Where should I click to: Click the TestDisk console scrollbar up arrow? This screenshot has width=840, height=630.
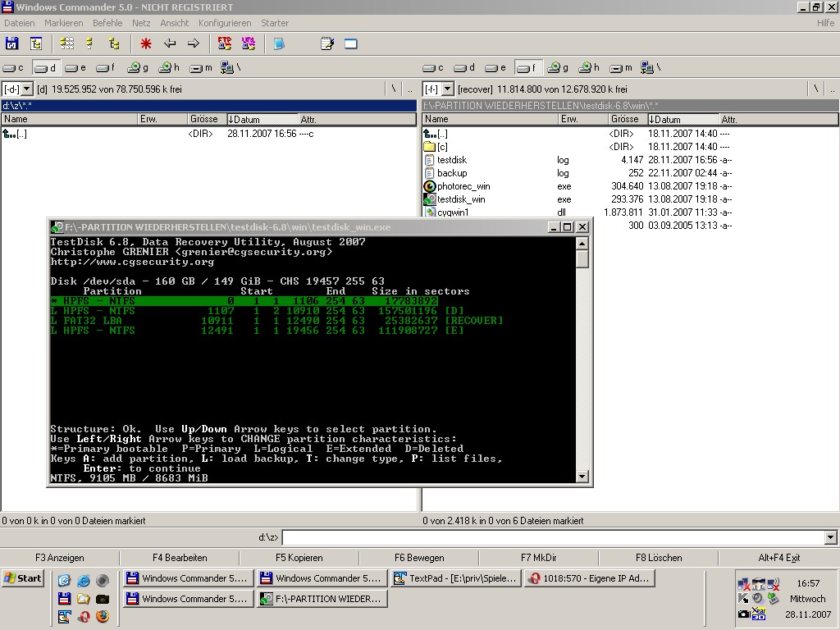coord(582,243)
